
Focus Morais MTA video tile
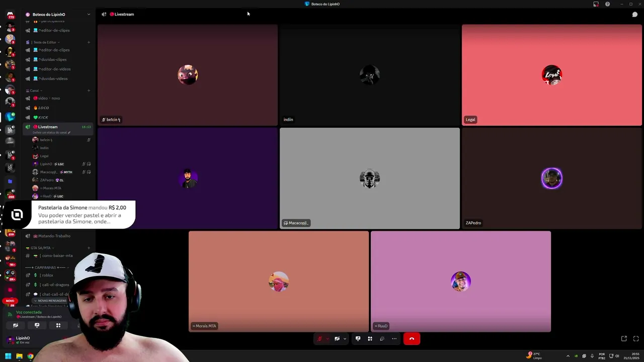point(279,282)
